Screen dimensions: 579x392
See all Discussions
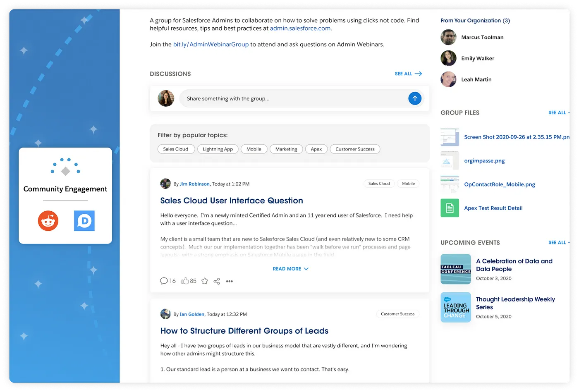408,74
